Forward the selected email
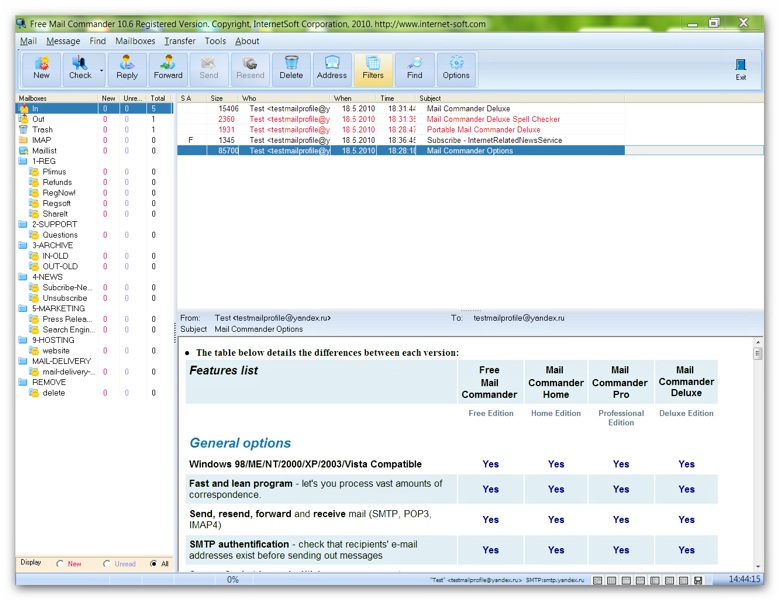 (168, 69)
